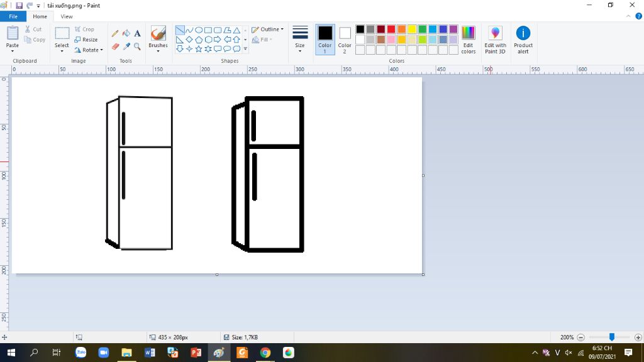Open the Brushes dropdown
This screenshot has height=362, width=644.
pos(158,51)
